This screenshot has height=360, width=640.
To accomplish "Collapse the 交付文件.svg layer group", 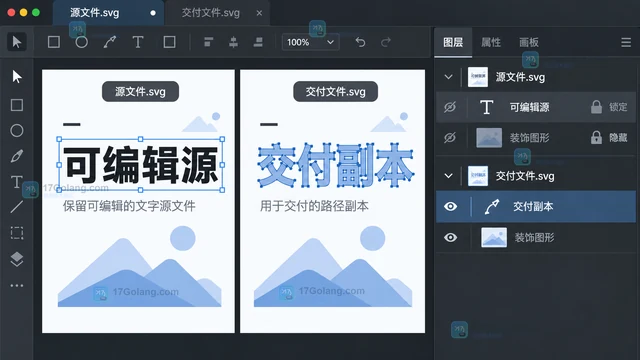I will click(448, 176).
